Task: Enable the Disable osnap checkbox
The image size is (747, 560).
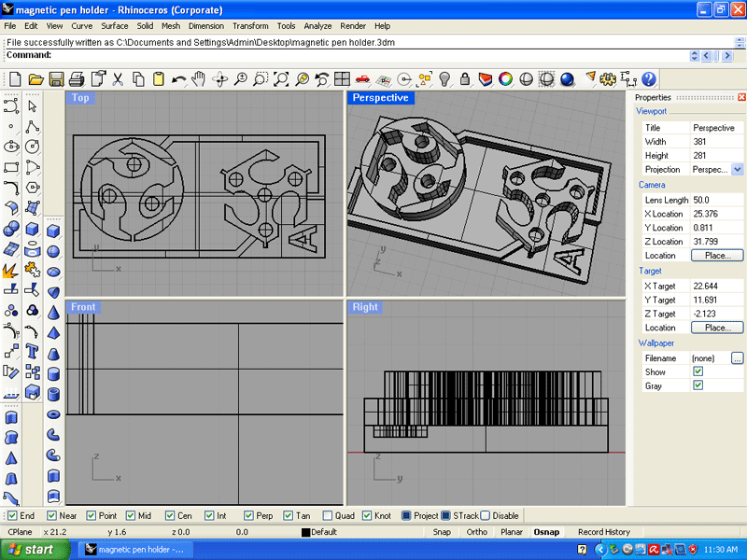Action: click(x=485, y=516)
